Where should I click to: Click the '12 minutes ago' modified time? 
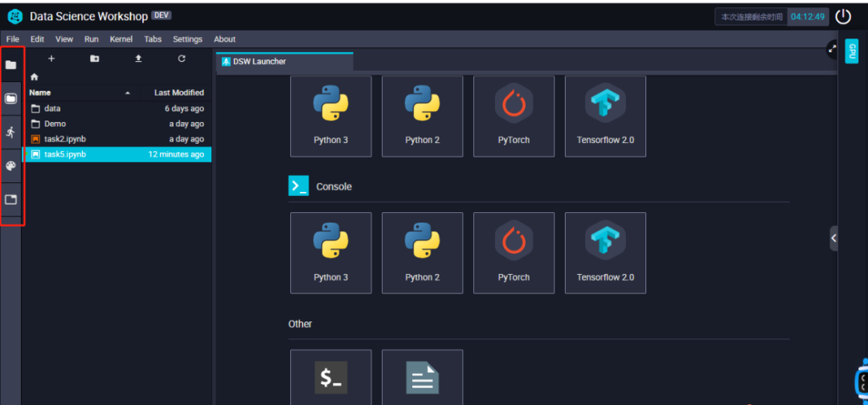176,154
